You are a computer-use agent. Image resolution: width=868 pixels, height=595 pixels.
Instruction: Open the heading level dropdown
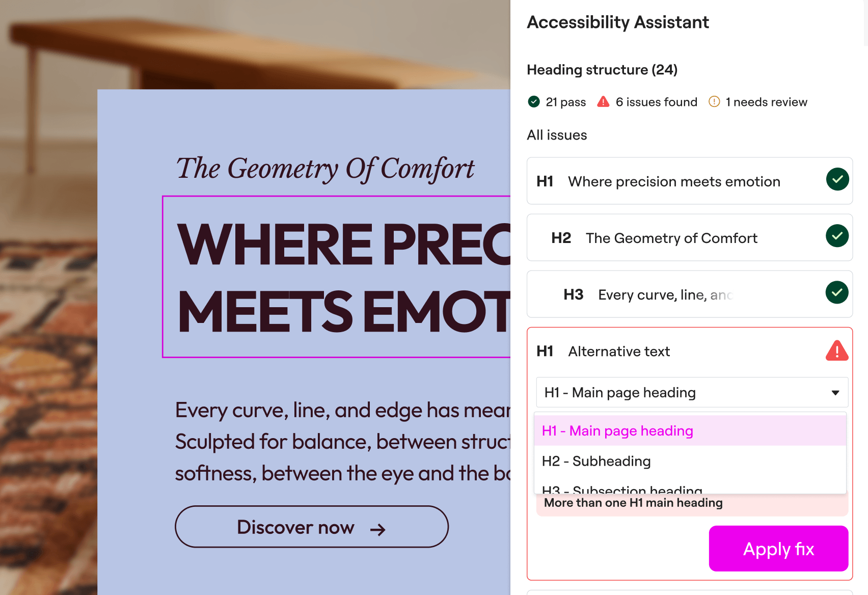692,392
